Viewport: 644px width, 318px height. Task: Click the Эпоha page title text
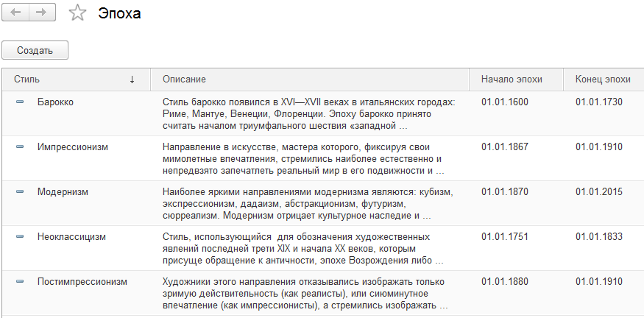[119, 13]
